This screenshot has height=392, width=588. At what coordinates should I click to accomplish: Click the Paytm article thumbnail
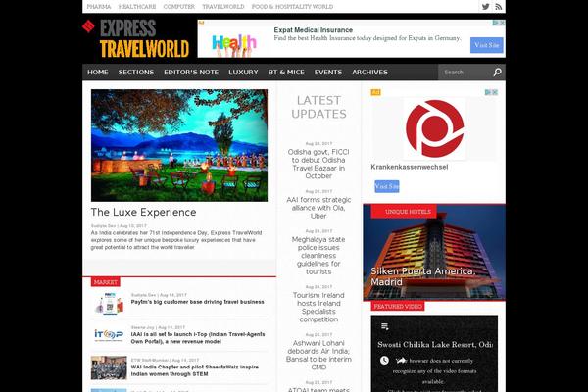109,303
